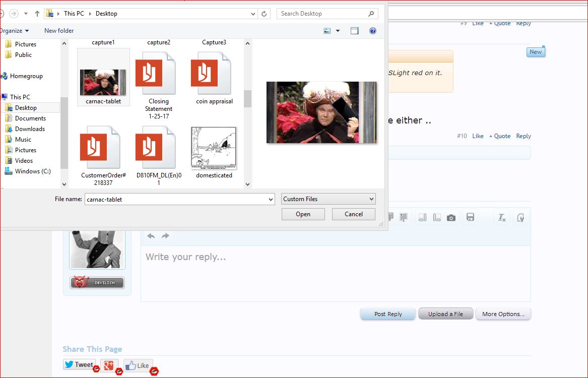Image resolution: width=588 pixels, height=378 pixels.
Task: Click Tweet share button
Action: (x=79, y=364)
